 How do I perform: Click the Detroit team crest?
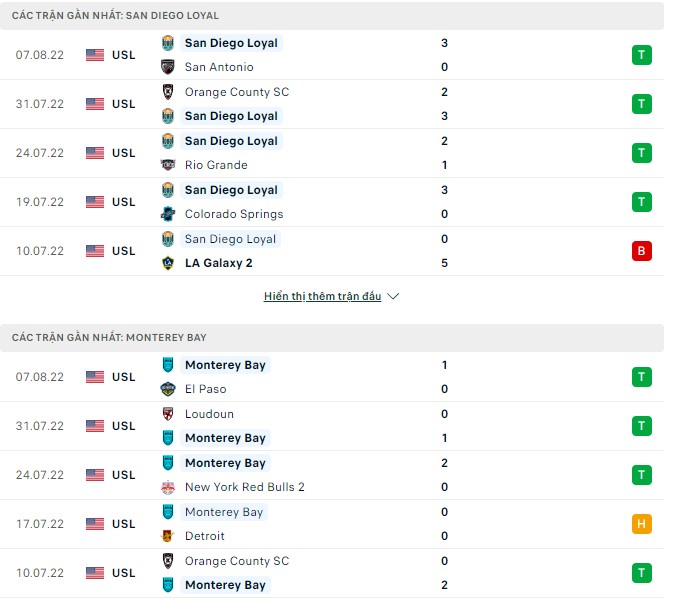(x=168, y=536)
